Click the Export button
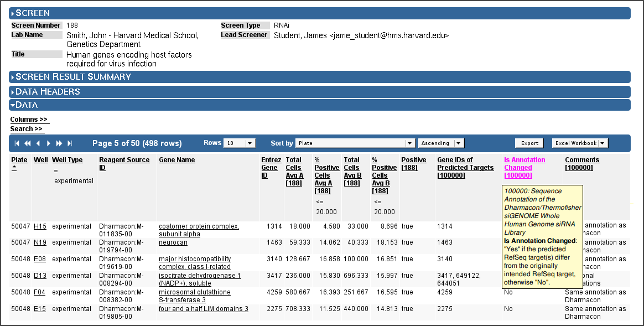Viewport: 644px width, 326px height. click(x=529, y=143)
